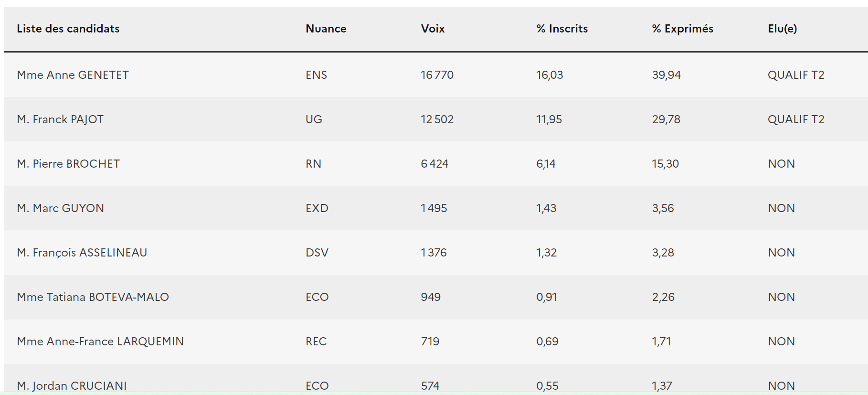Click the 15,30 % Exprimés value
The height and width of the screenshot is (395, 868).
(665, 164)
